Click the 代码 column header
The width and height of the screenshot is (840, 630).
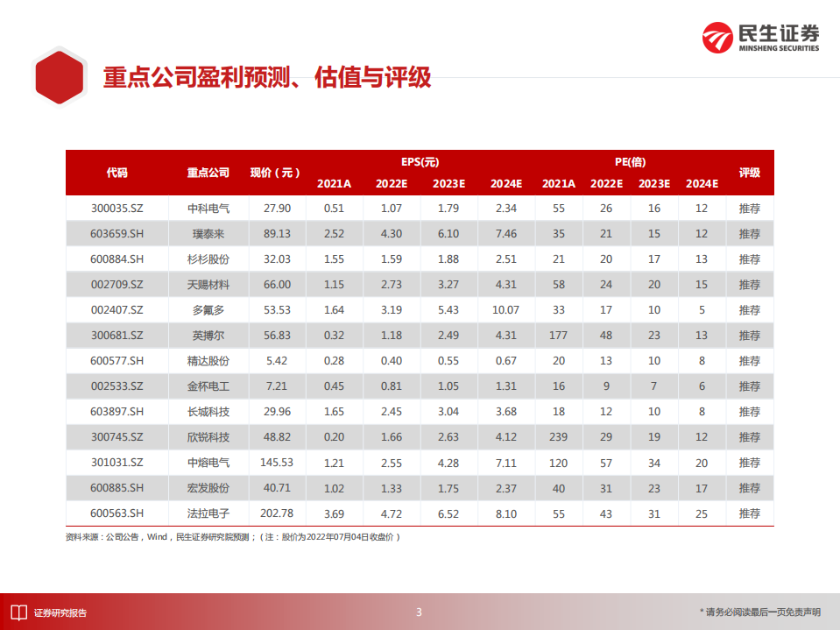pyautogui.click(x=117, y=173)
